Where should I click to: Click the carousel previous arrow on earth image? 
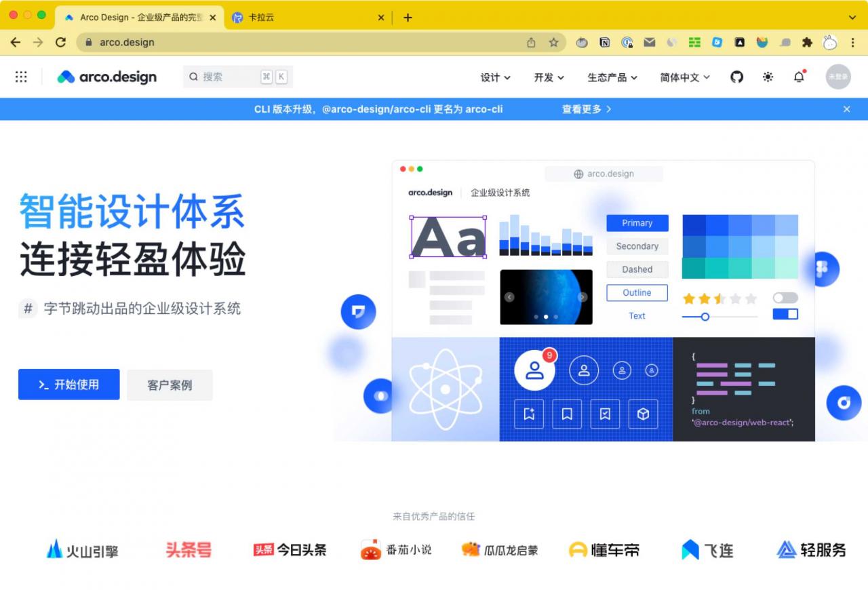(x=509, y=297)
